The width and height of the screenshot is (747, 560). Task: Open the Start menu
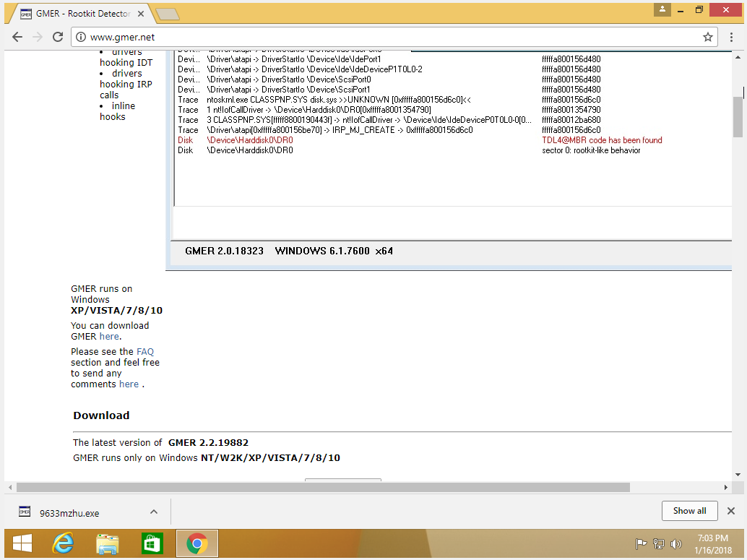pos(21,543)
